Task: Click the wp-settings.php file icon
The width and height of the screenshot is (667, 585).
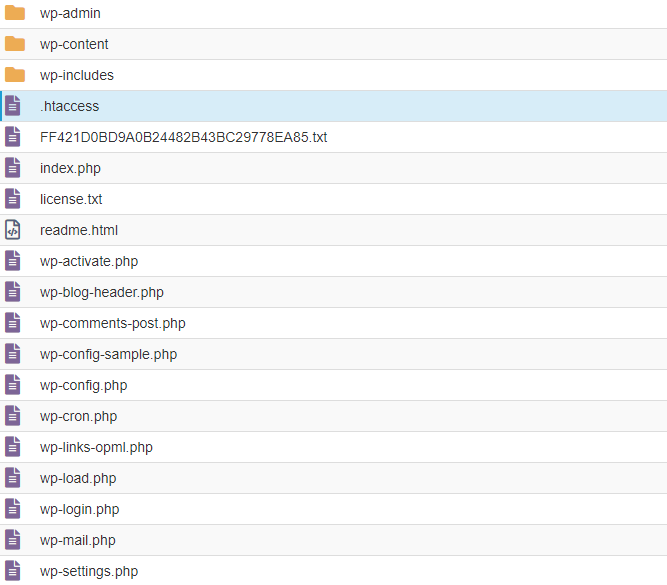Action: tap(13, 571)
